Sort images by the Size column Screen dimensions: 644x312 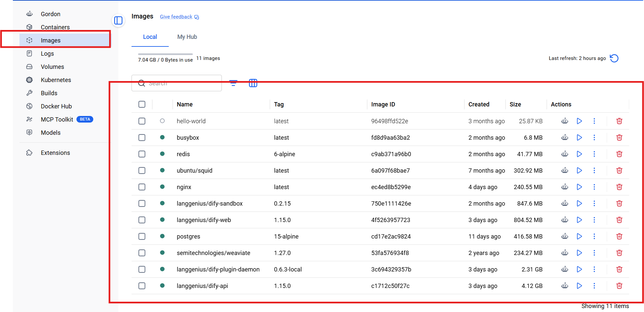[515, 104]
